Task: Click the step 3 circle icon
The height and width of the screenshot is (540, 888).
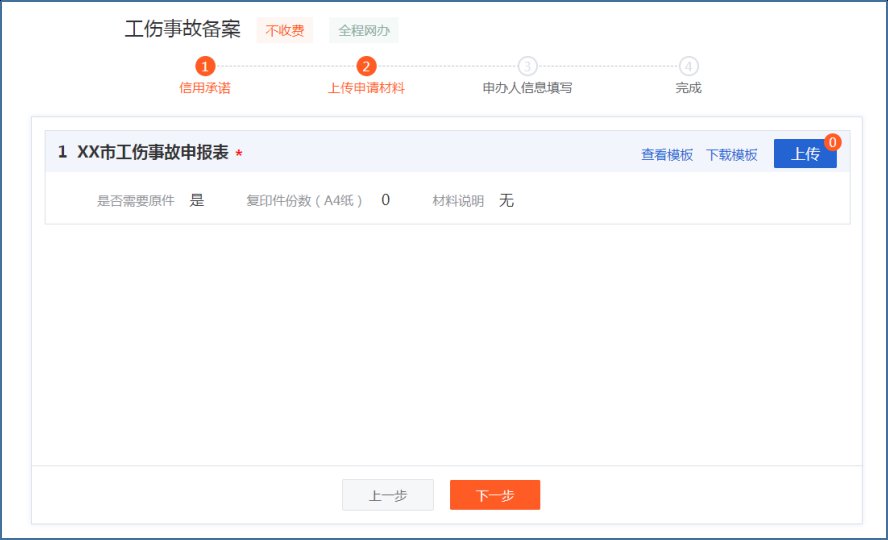Action: pyautogui.click(x=527, y=66)
